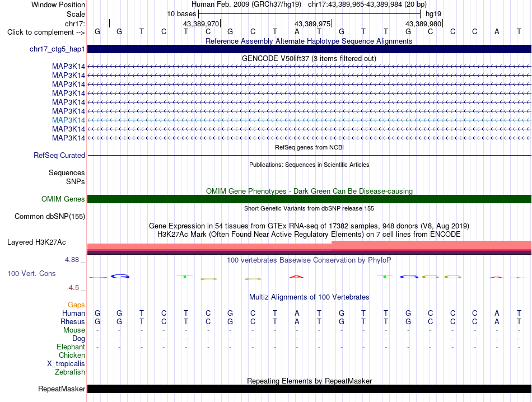Select the 'Scale' track label
This screenshot has width=532, height=402.
(x=76, y=14)
